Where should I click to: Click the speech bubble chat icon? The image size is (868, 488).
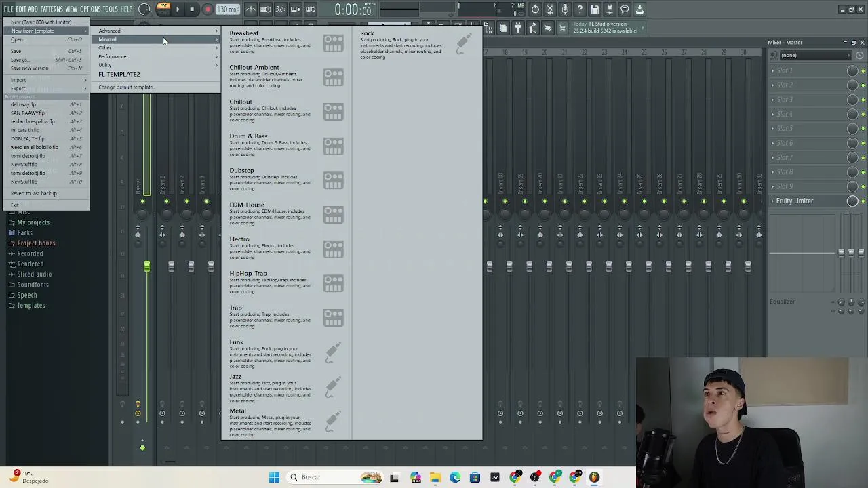tap(625, 9)
